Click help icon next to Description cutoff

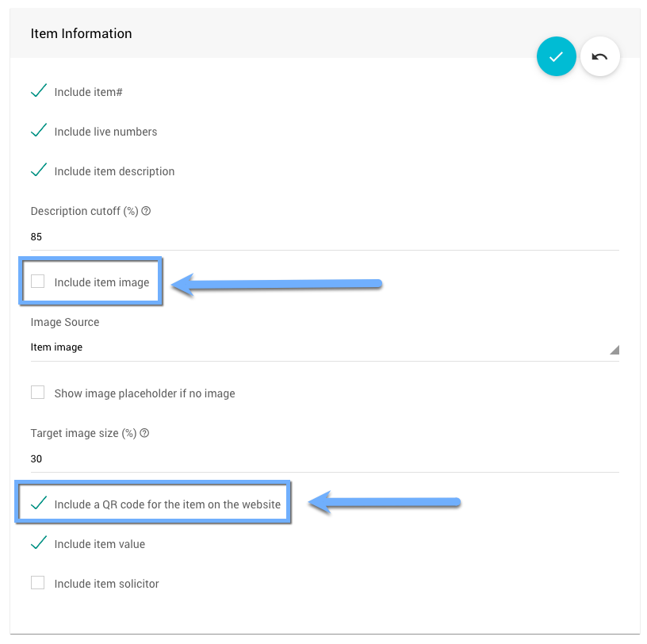coord(146,212)
